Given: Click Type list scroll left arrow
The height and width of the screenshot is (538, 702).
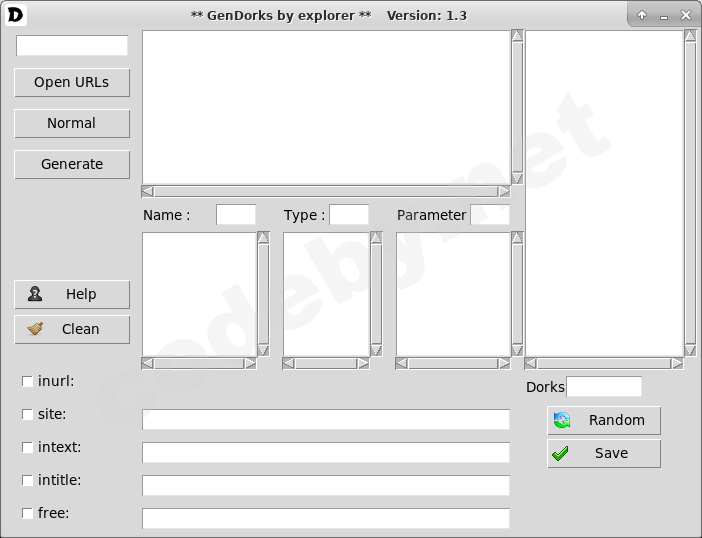Looking at the screenshot, I should point(288,363).
